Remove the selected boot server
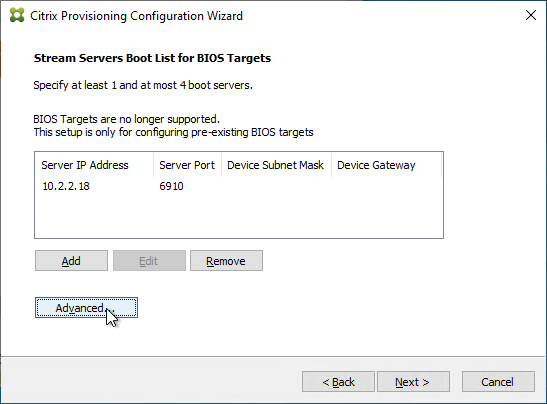 pyautogui.click(x=226, y=261)
